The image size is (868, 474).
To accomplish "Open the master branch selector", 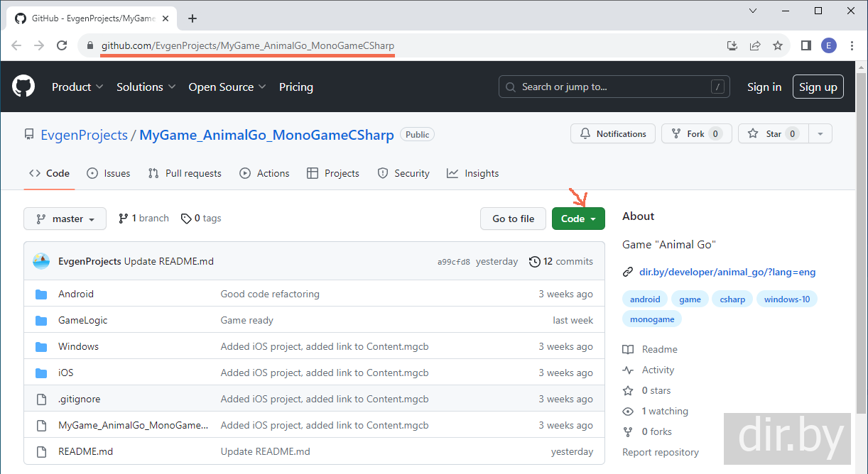I will (x=65, y=219).
